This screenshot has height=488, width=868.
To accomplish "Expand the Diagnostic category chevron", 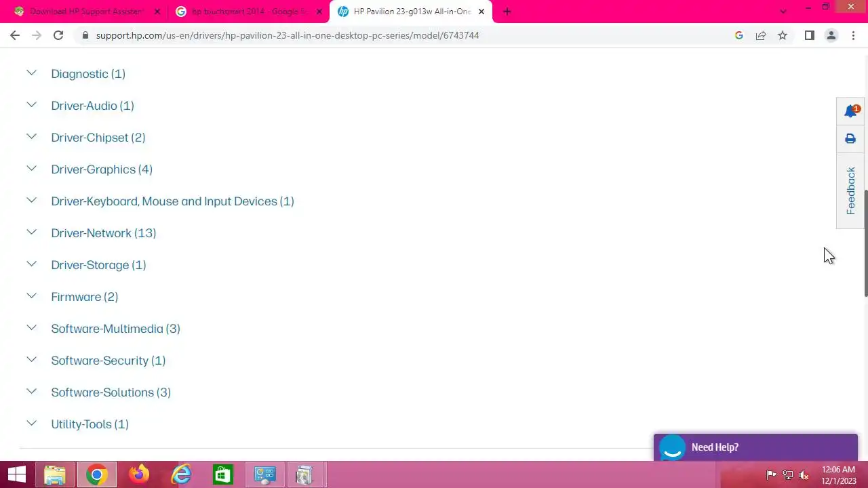I will pos(31,73).
